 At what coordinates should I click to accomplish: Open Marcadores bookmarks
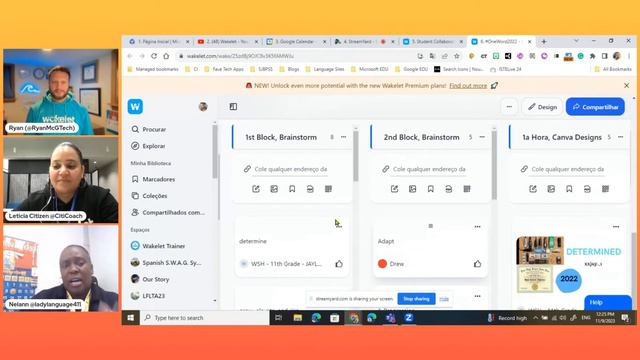(x=153, y=179)
